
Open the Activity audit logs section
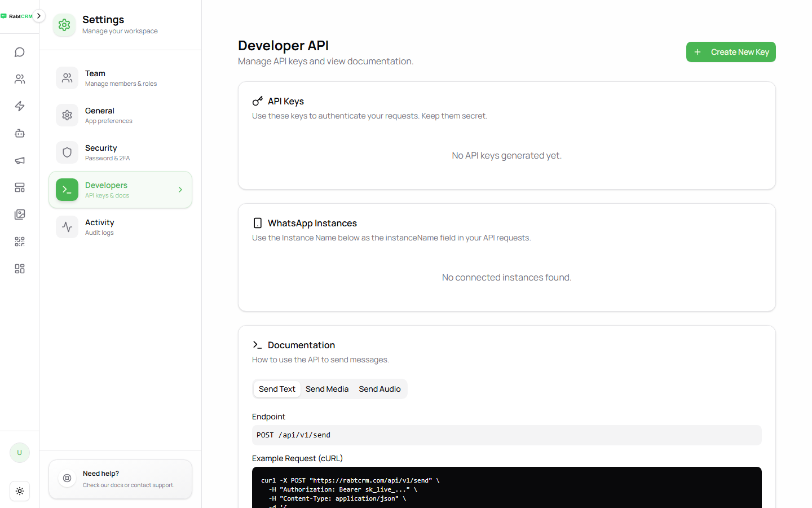(120, 227)
